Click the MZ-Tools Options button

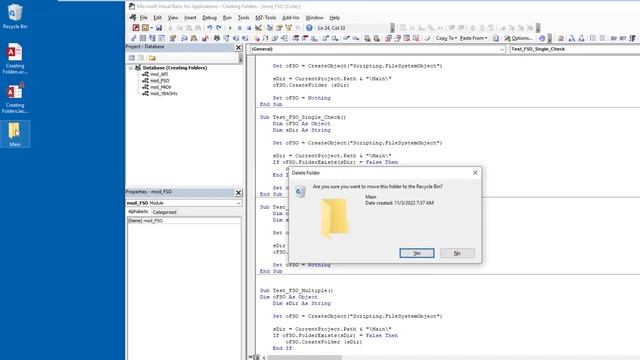tap(518, 38)
